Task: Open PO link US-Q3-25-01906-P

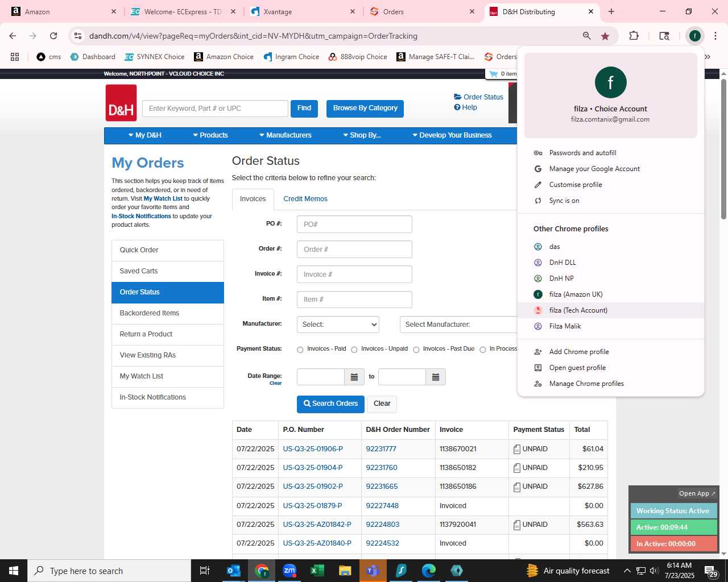Action: [313, 449]
